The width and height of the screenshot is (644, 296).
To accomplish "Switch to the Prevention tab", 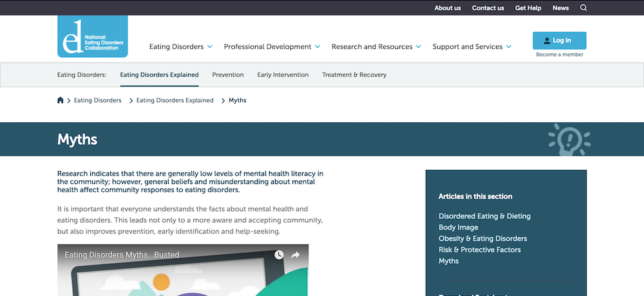I will pyautogui.click(x=228, y=75).
